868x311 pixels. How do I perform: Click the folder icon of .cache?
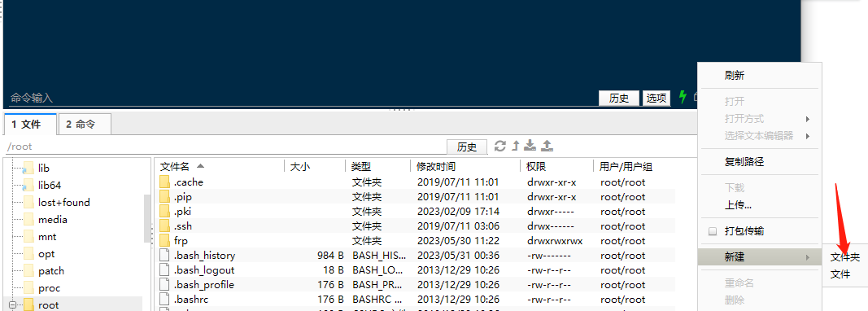[x=164, y=182]
